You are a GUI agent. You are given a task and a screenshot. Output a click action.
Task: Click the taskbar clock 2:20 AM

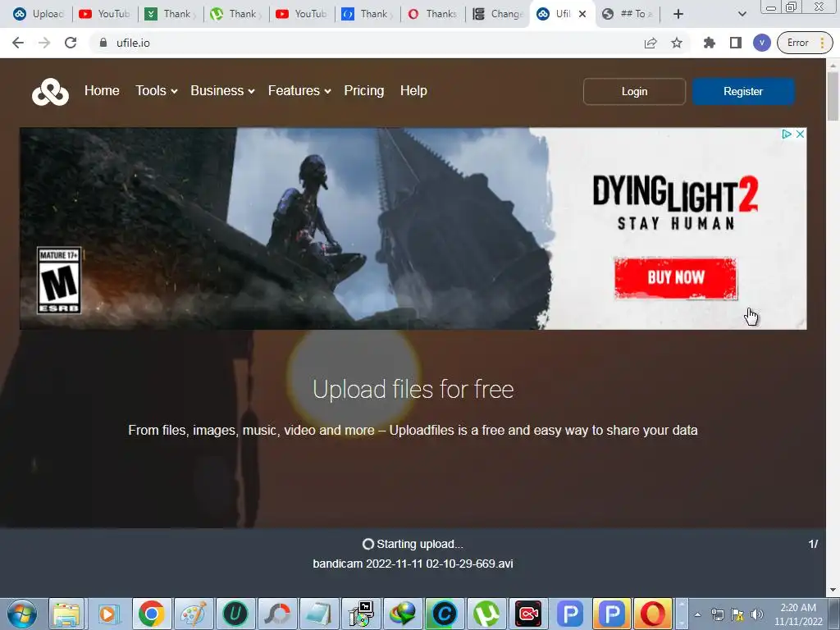coord(798,608)
